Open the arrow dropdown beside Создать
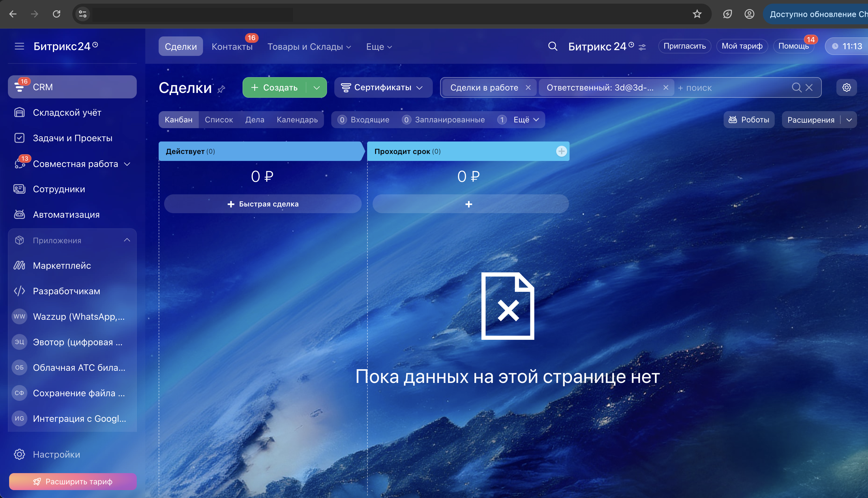This screenshot has width=868, height=498. [x=317, y=87]
